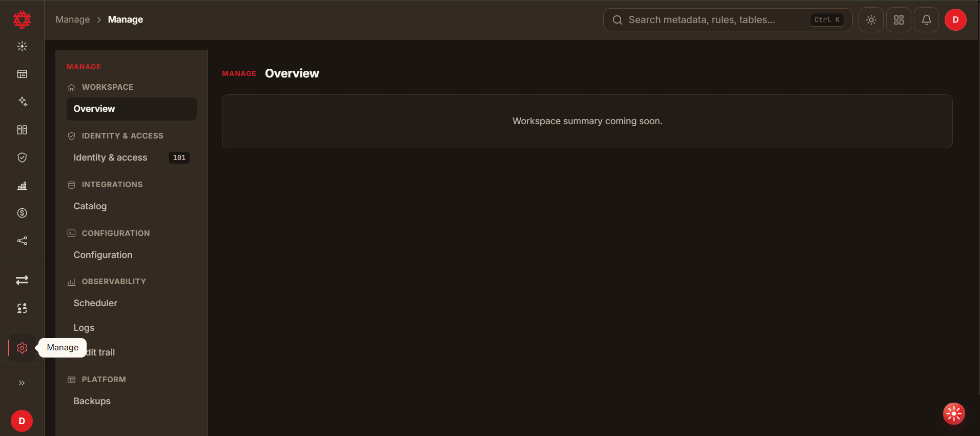Open notifications bell
The height and width of the screenshot is (436, 980).
click(x=926, y=20)
